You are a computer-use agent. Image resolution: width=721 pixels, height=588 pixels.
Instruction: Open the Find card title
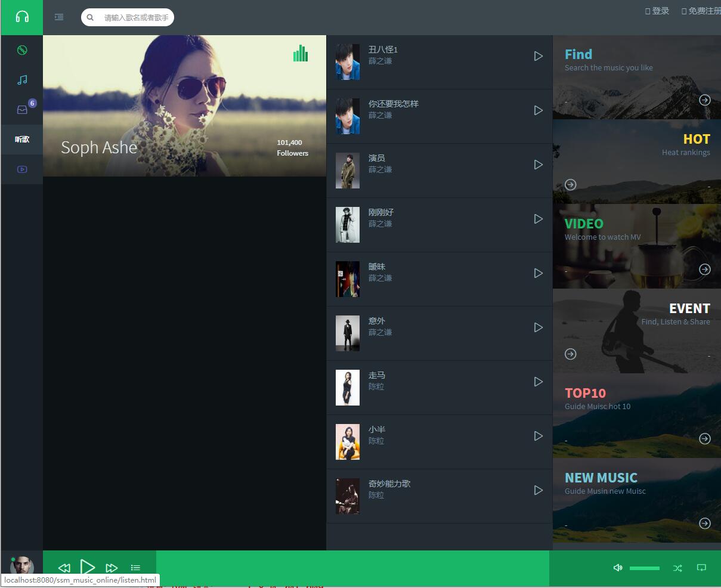click(578, 54)
